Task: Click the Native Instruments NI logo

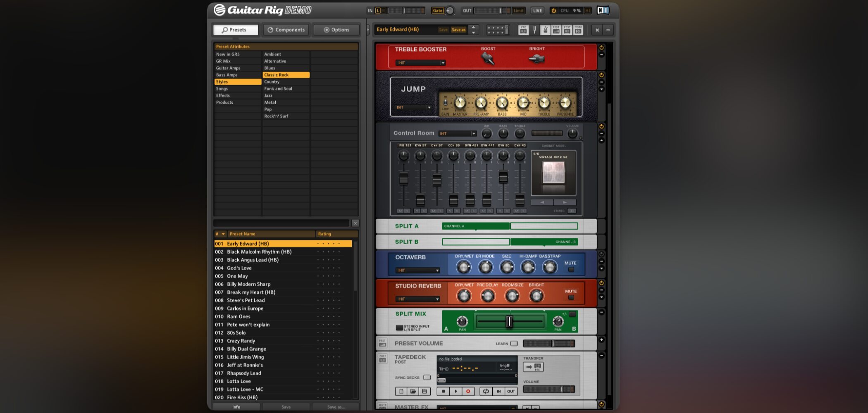Action: coord(603,10)
